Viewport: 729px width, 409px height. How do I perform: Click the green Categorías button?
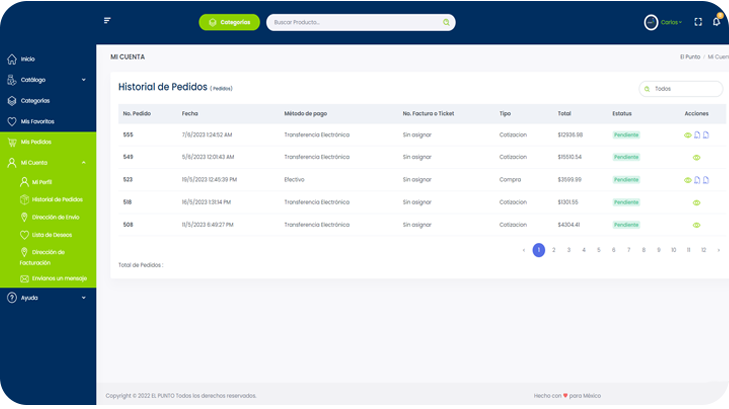point(229,22)
